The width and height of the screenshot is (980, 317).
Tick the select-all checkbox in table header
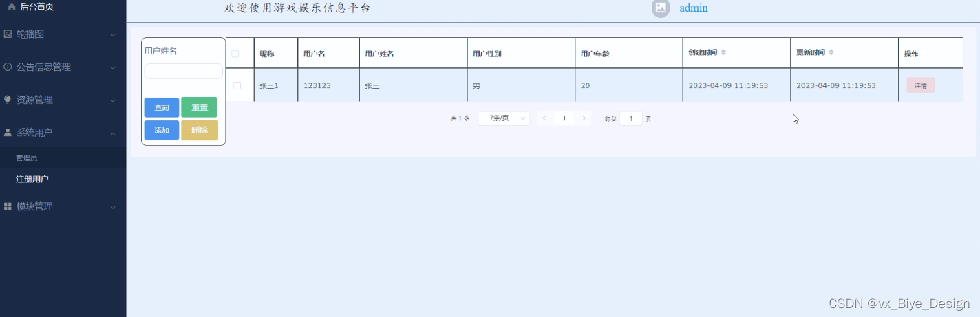click(x=235, y=54)
